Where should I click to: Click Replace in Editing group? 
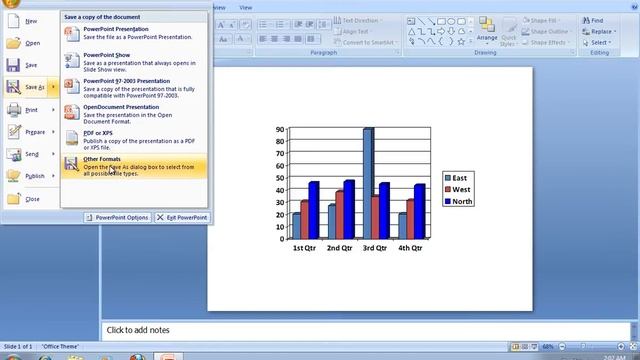[x=599, y=31]
